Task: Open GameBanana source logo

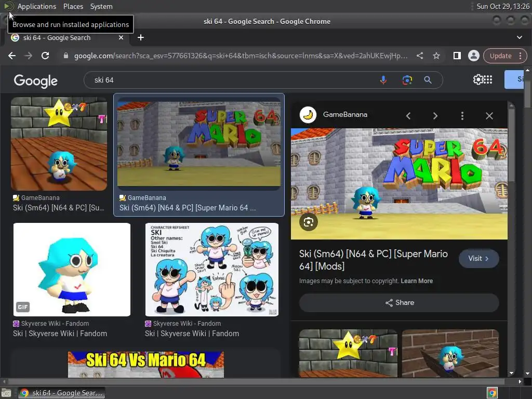Action: click(308, 115)
